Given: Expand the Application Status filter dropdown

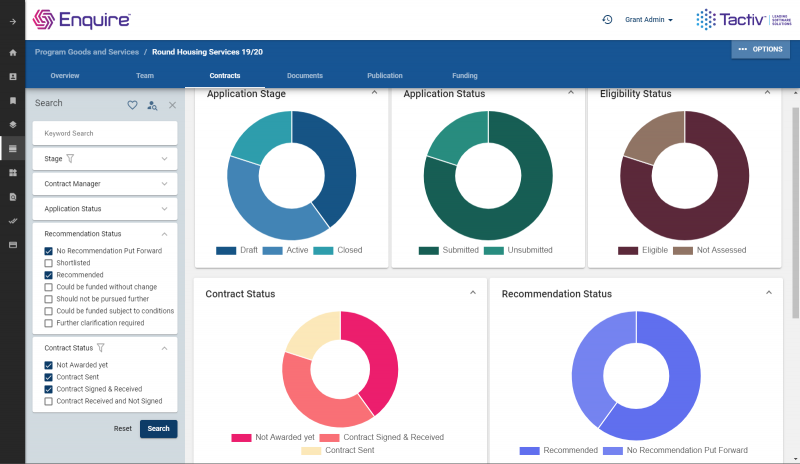Looking at the screenshot, I should [x=164, y=209].
